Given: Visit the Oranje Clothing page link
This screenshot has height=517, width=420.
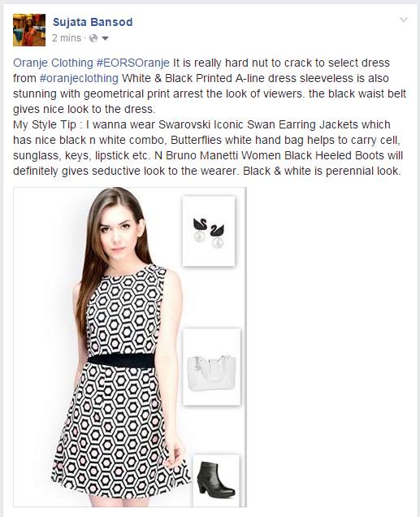Looking at the screenshot, I should [53, 63].
